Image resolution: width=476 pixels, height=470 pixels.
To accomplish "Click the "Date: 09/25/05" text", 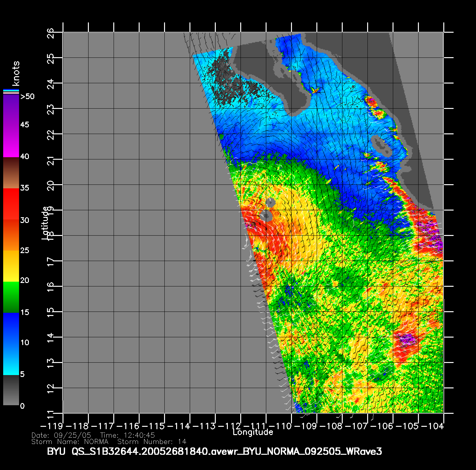I will 61,435.
